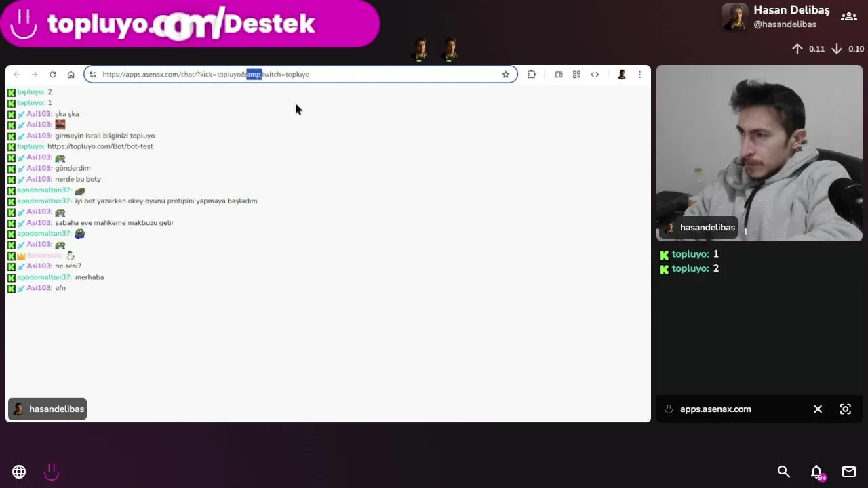
Task: Open messages envelope icon
Action: [849, 472]
